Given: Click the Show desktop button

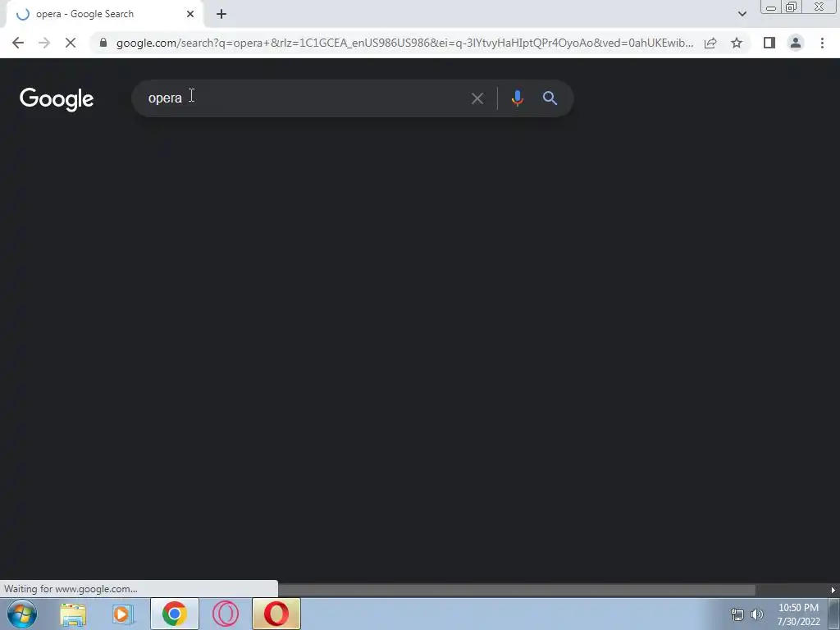Looking at the screenshot, I should (834, 614).
